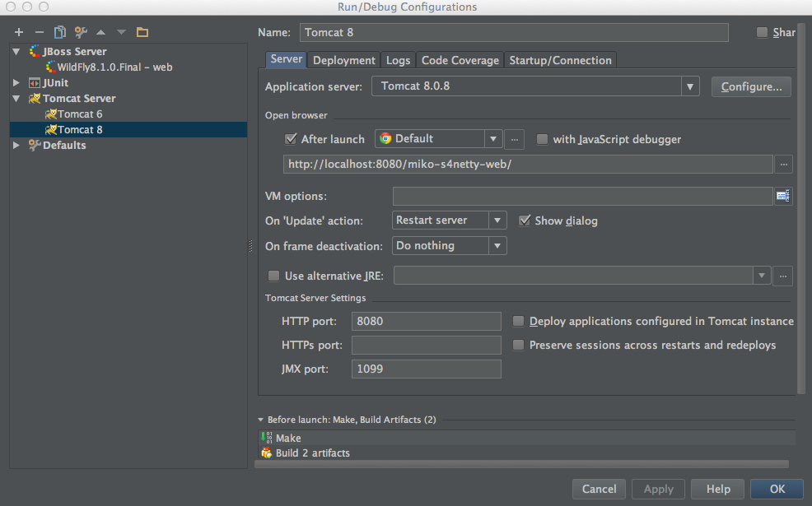The image size is (812, 506).
Task: Switch to the Startup/Connection tab
Action: (x=560, y=60)
